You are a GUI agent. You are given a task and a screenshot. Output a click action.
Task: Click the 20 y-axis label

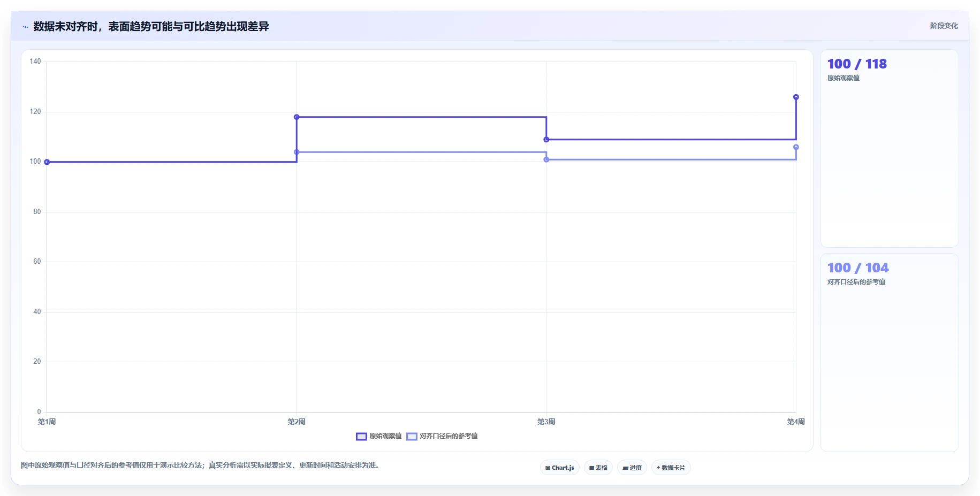tap(37, 362)
